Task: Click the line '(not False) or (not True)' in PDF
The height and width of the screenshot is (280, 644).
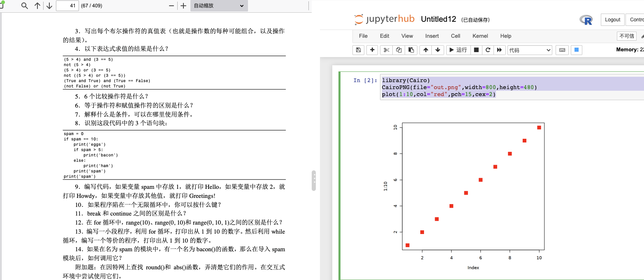Action: (95, 86)
